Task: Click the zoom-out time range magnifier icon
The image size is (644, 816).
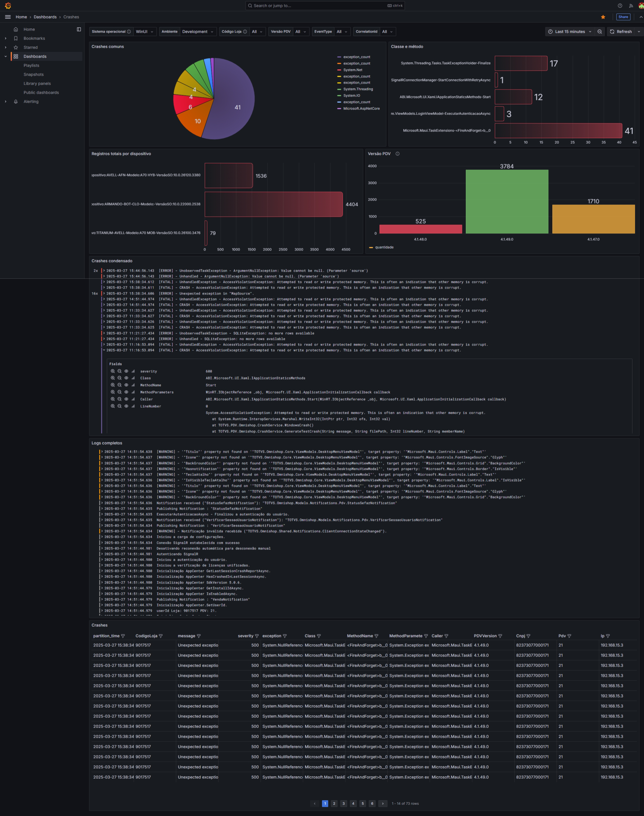Action: coord(600,32)
